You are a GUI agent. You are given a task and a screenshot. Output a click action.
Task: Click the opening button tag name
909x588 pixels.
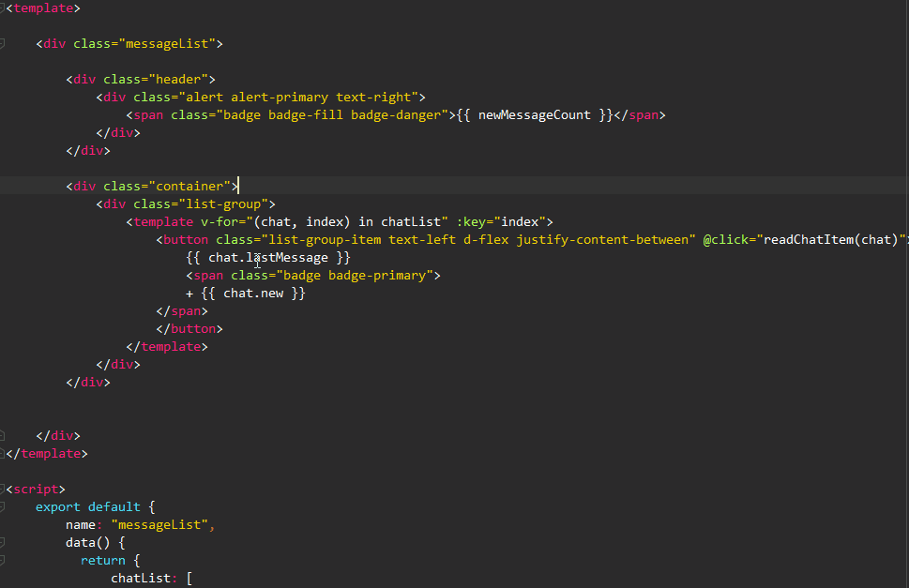(x=186, y=240)
